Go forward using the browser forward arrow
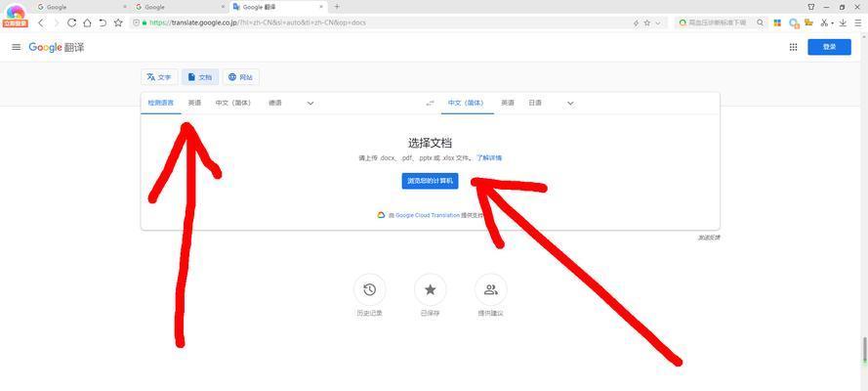The height and width of the screenshot is (391, 868). click(56, 22)
